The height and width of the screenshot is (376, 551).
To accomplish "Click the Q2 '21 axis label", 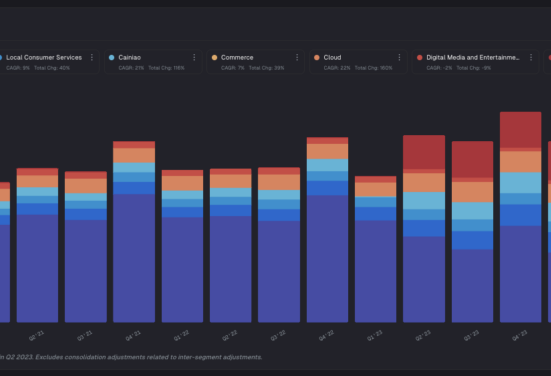I will click(37, 336).
